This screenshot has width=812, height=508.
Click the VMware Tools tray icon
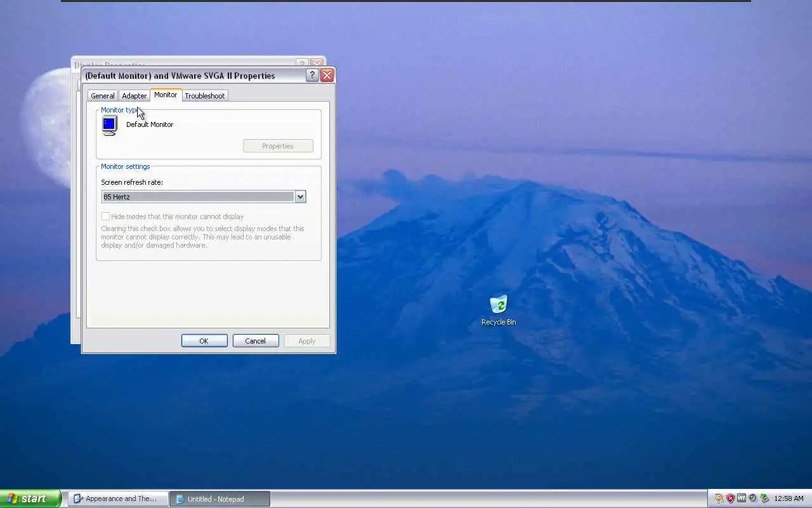742,498
